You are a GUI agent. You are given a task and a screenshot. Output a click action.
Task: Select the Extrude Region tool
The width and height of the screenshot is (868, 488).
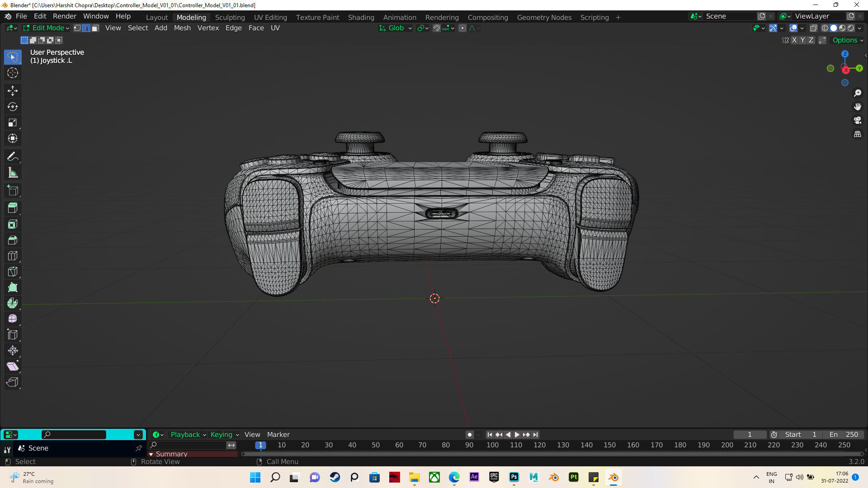(13, 208)
